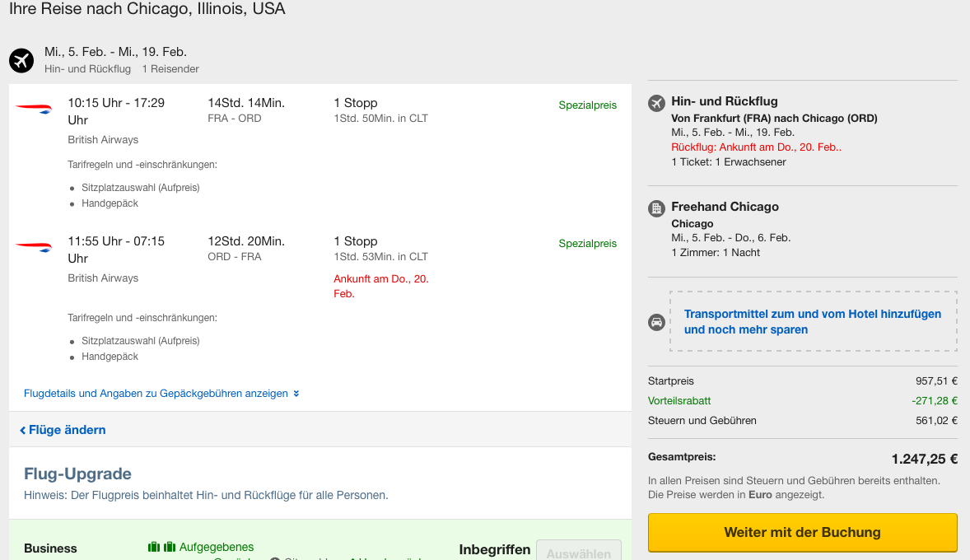Select the Business upgrade Auswählen button
970x560 pixels.
click(578, 553)
